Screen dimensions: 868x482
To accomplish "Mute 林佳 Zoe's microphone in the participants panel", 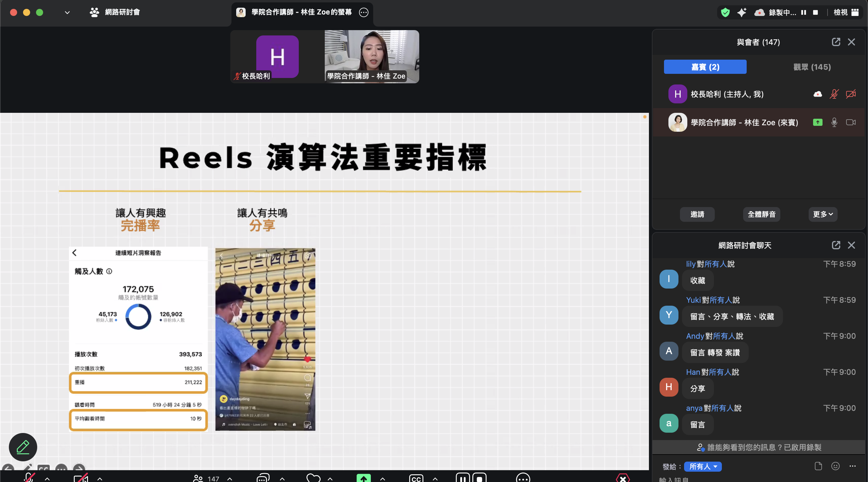I will click(x=834, y=122).
